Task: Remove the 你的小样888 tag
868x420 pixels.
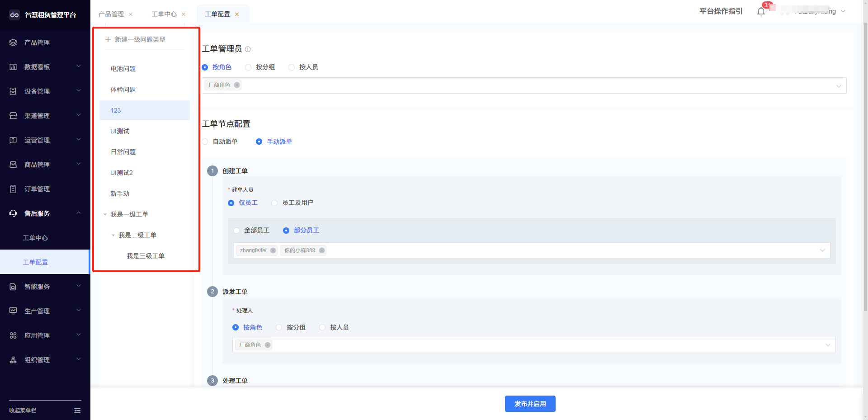Action: [x=322, y=250]
